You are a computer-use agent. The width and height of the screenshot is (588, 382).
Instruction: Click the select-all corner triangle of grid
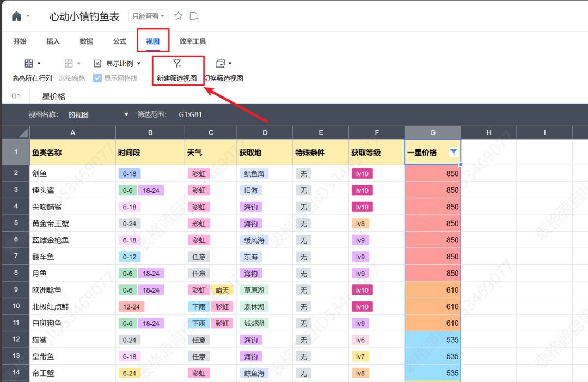click(23, 133)
